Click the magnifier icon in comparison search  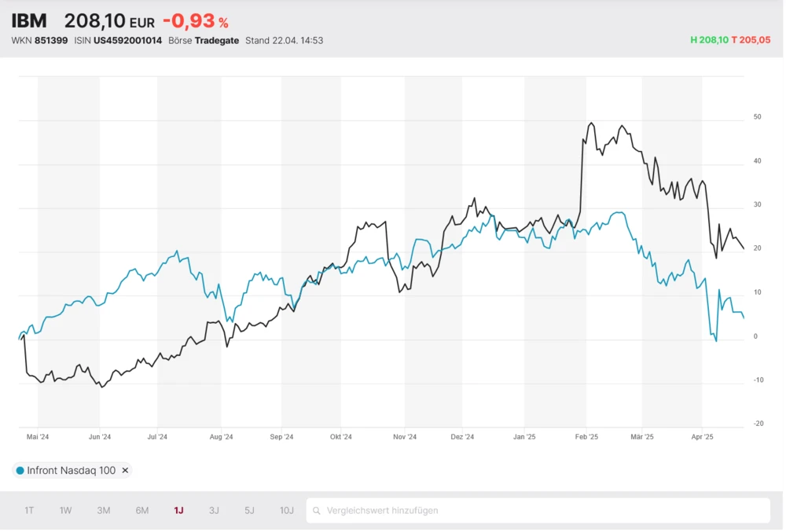coord(317,511)
